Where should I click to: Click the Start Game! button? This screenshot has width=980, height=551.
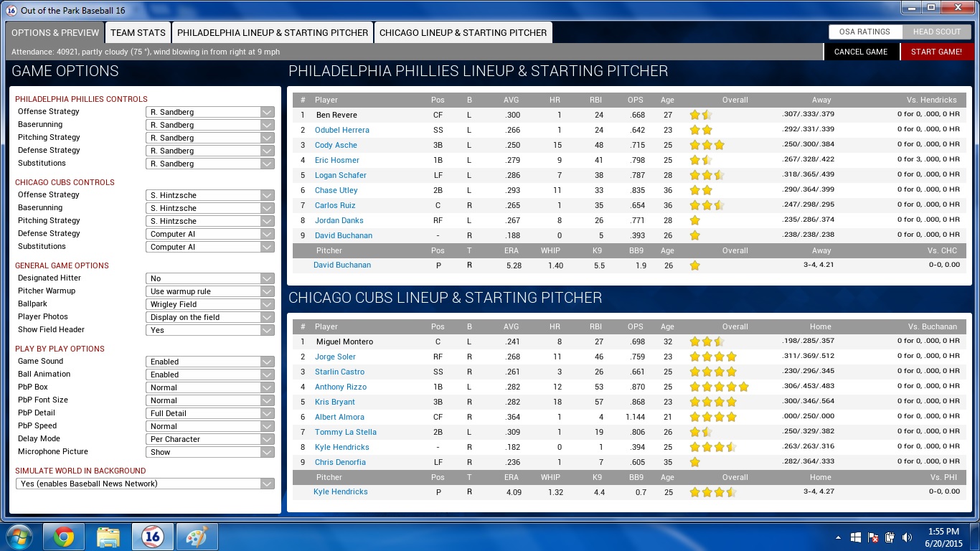point(936,52)
